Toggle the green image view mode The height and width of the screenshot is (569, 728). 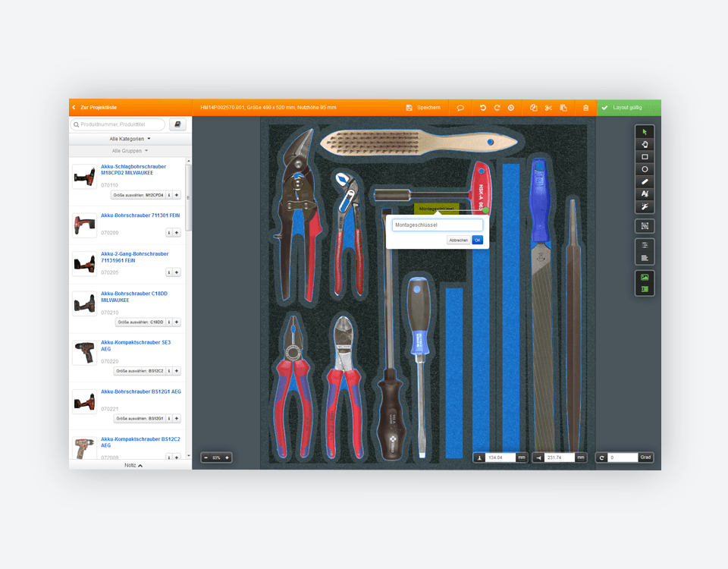(645, 278)
